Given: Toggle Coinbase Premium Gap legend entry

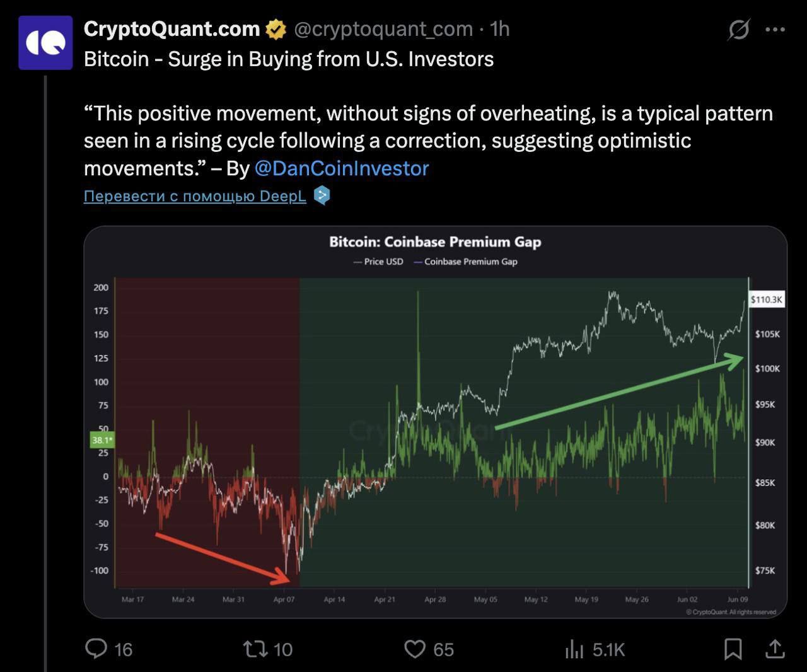Looking at the screenshot, I should [465, 262].
